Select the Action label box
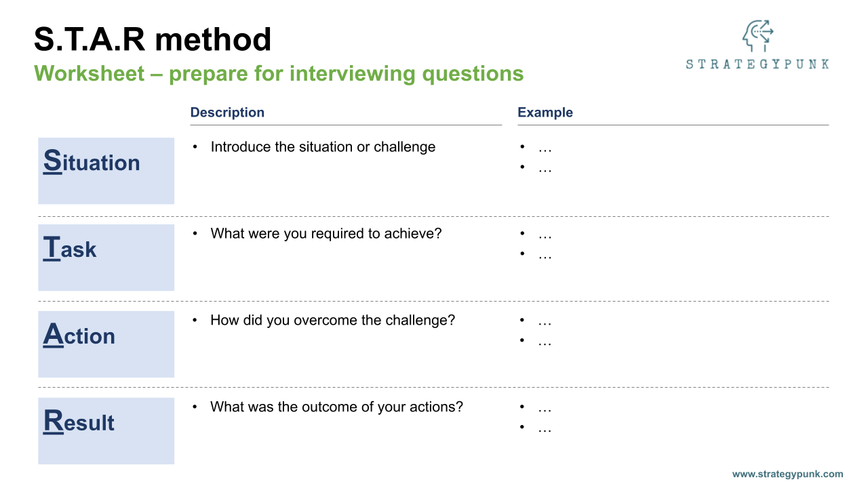This screenshot has width=868, height=488. [x=106, y=344]
